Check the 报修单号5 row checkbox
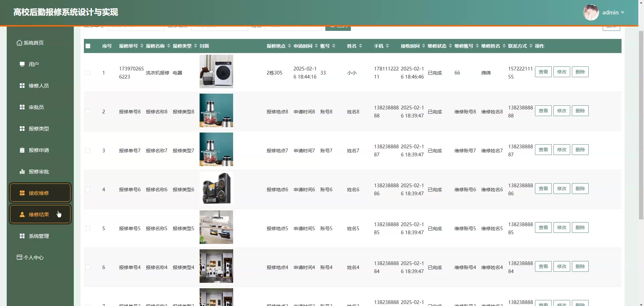644x306 pixels. 88,228
